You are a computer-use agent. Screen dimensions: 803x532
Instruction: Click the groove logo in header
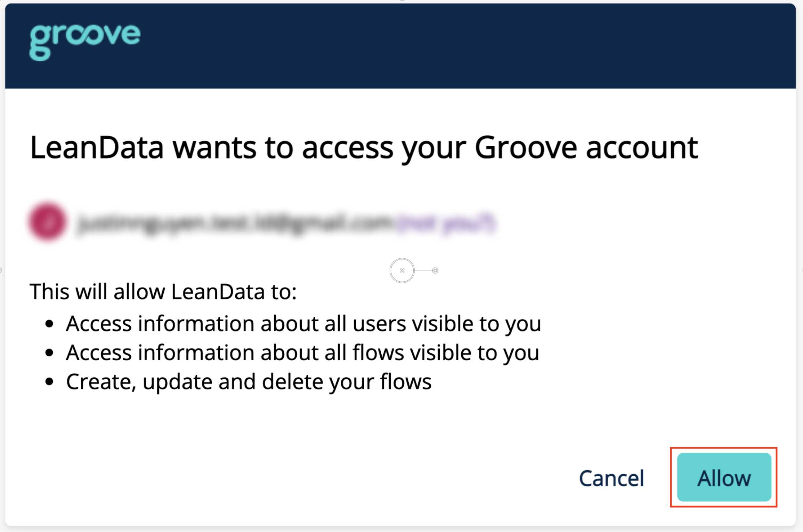point(85,42)
